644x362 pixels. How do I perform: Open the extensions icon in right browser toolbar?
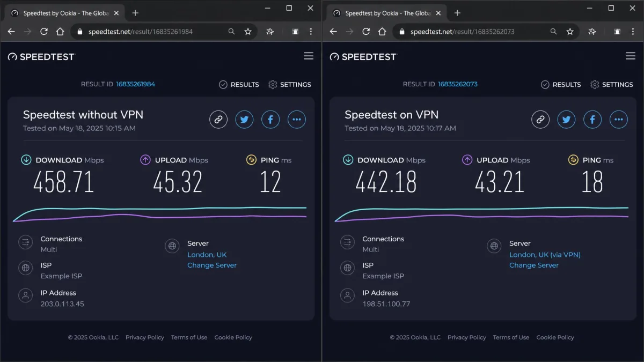[592, 32]
